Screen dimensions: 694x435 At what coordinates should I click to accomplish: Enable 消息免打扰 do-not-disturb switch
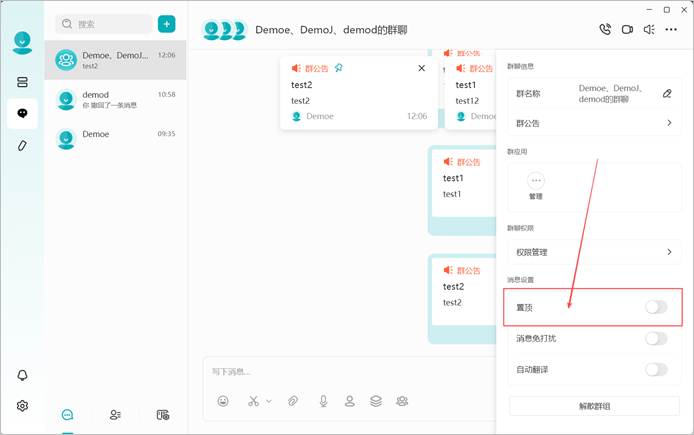pos(656,339)
